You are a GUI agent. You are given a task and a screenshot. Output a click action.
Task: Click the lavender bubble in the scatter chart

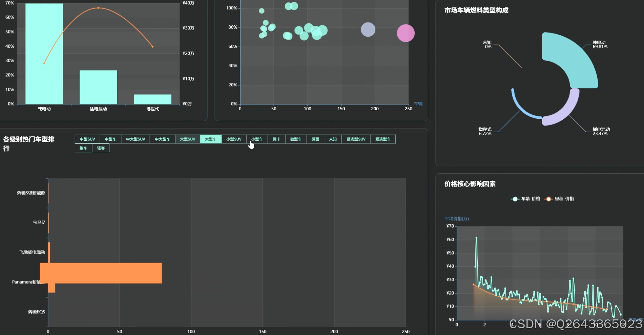pos(368,29)
